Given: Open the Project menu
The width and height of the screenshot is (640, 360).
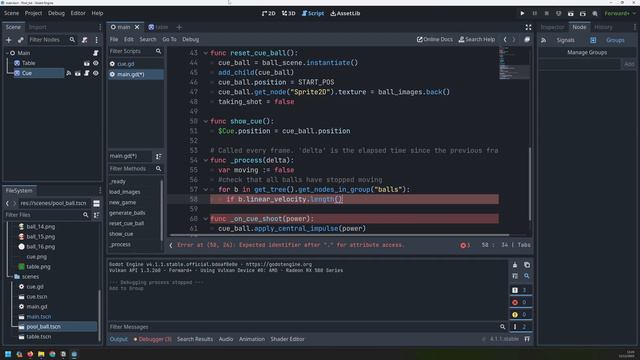Looking at the screenshot, I should pos(33,13).
